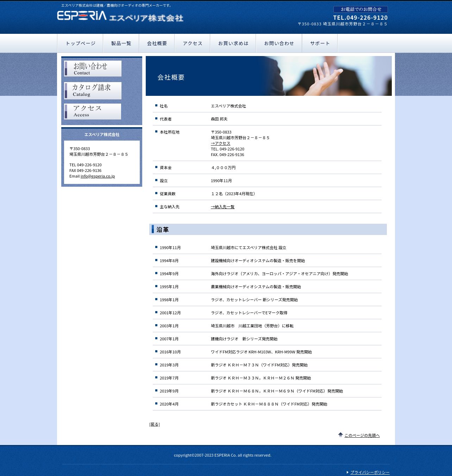Click the このページの先頭へ link

tap(362, 435)
